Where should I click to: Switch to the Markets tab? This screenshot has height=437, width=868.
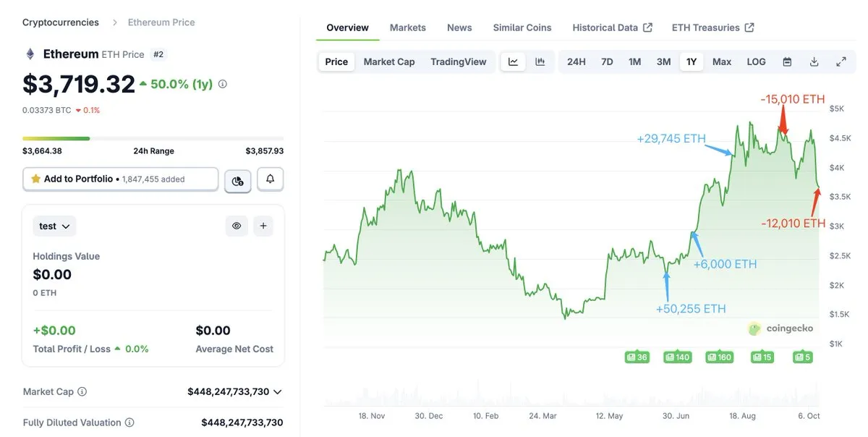407,27
